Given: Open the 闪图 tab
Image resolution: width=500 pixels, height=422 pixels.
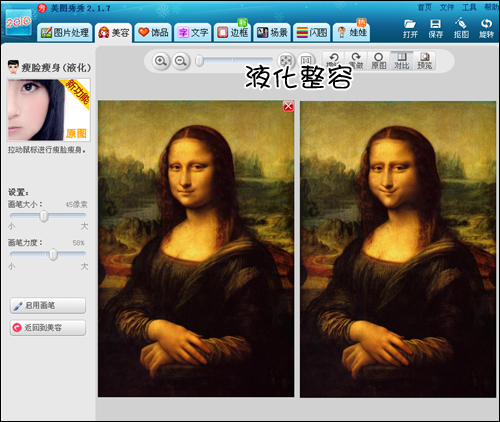Looking at the screenshot, I should click(312, 33).
